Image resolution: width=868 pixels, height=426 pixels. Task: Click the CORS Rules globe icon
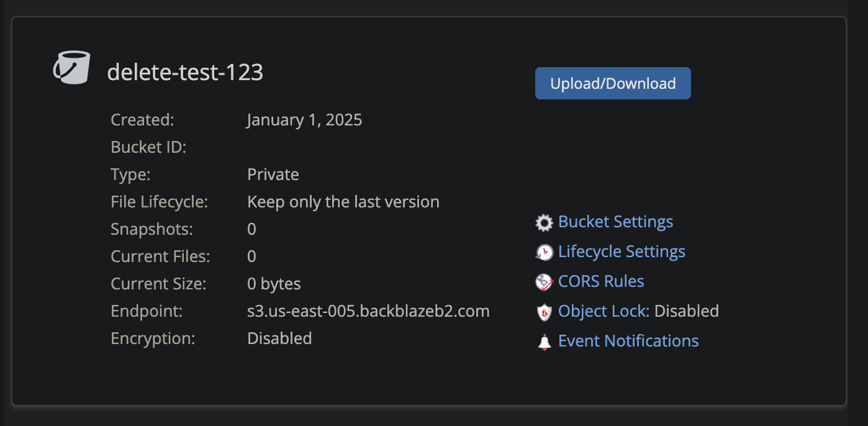tap(545, 282)
